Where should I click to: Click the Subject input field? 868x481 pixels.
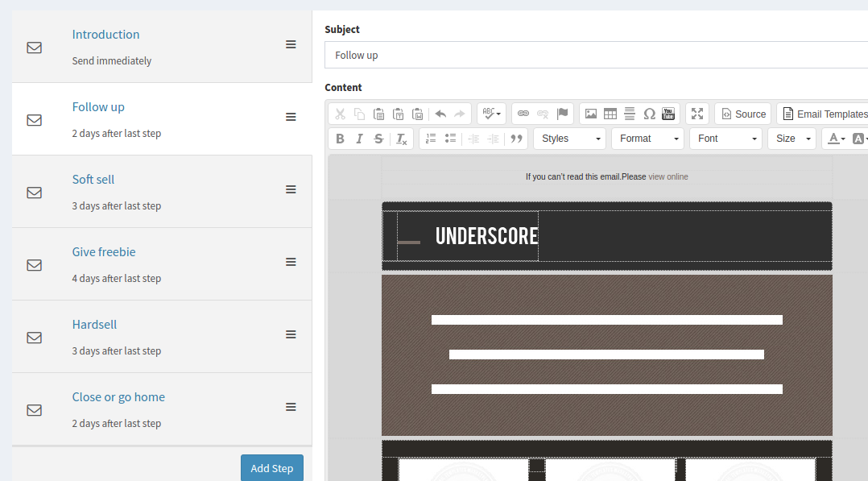pos(596,56)
